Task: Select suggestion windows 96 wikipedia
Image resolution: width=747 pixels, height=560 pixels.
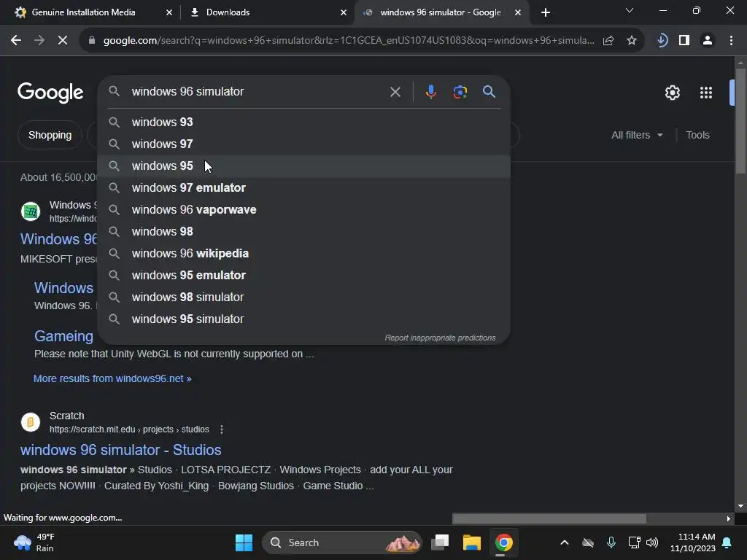Action: click(x=304, y=254)
